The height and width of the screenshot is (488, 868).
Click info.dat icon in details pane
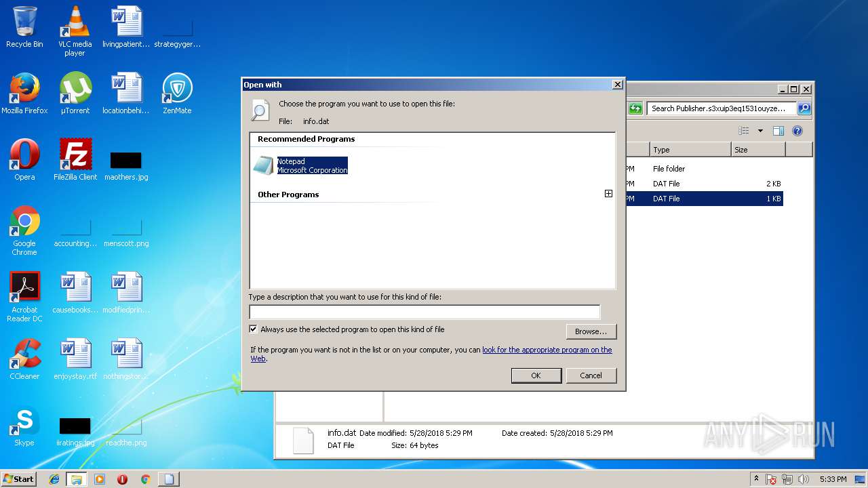tap(303, 440)
